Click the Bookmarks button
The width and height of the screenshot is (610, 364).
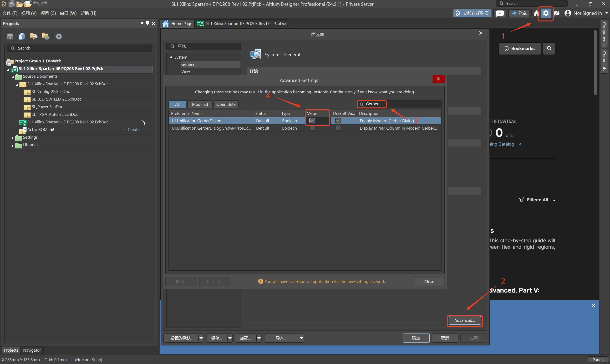click(519, 48)
